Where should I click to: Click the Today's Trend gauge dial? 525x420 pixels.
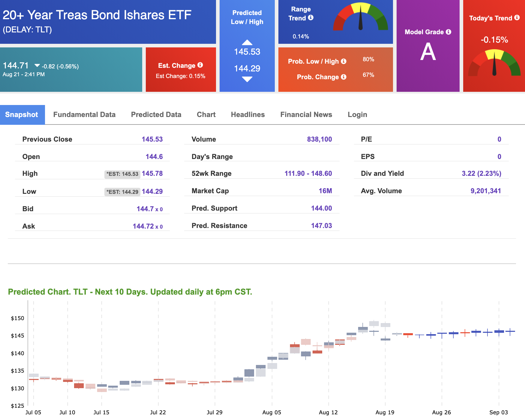(494, 63)
